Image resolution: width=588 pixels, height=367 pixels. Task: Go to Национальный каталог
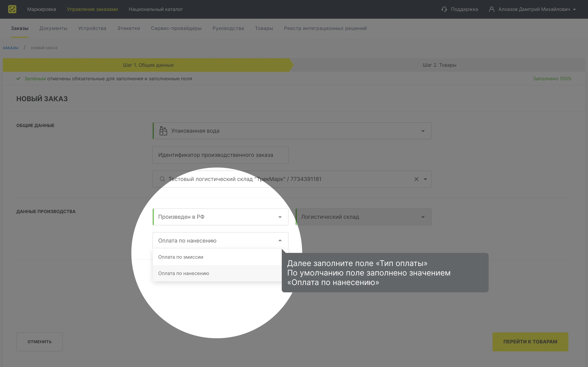tap(156, 9)
